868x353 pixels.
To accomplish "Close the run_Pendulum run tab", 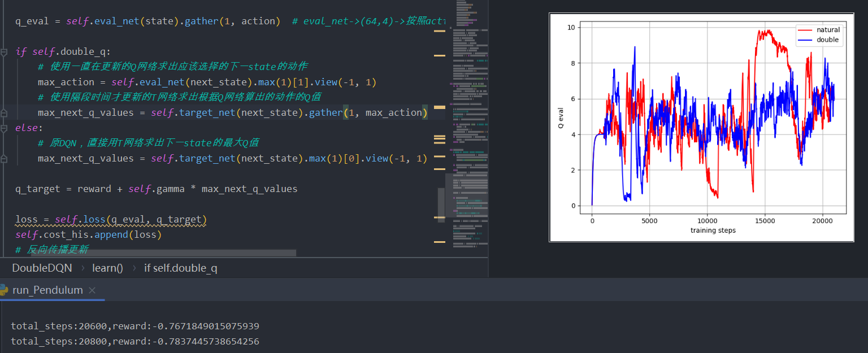I will point(92,290).
